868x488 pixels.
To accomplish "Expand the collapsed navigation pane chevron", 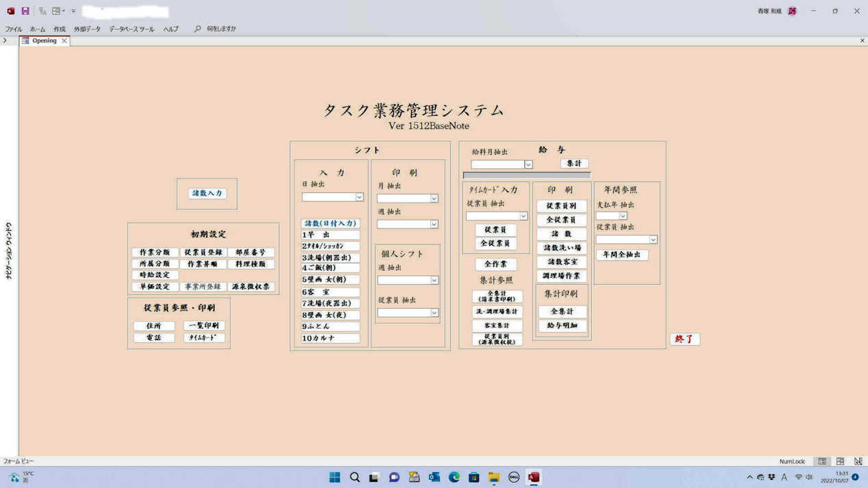I will click(5, 40).
